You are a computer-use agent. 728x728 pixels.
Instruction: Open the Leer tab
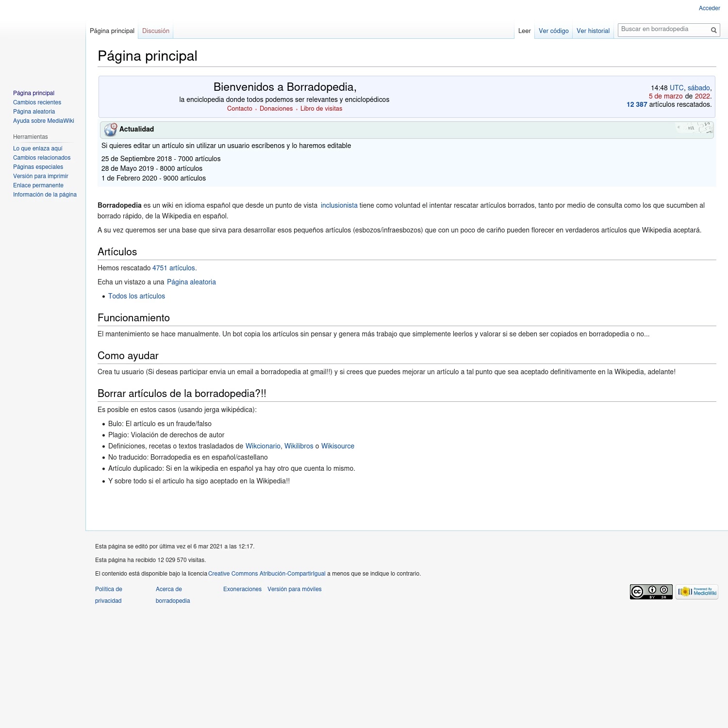pos(525,31)
